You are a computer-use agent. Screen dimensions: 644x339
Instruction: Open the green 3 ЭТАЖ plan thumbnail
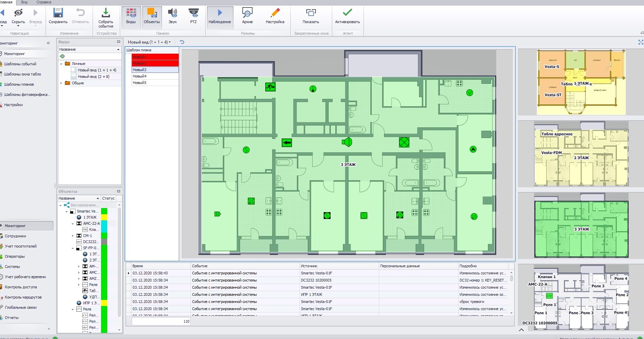click(x=581, y=225)
